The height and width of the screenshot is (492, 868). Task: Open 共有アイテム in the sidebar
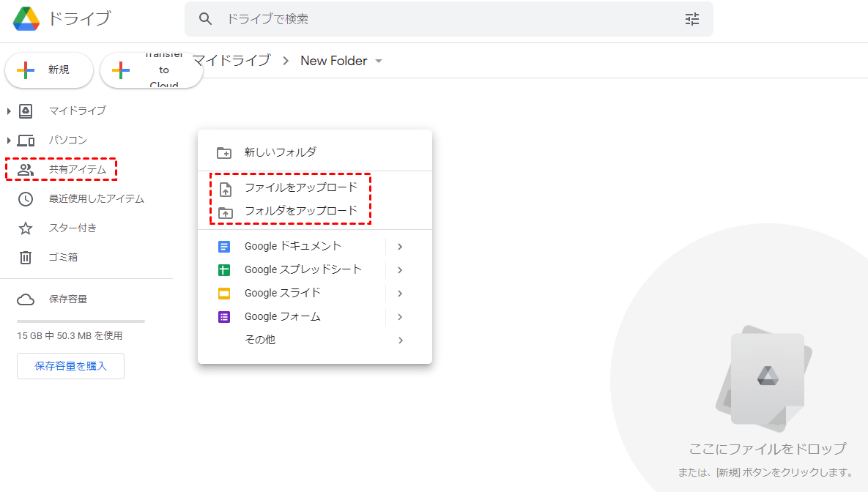78,169
